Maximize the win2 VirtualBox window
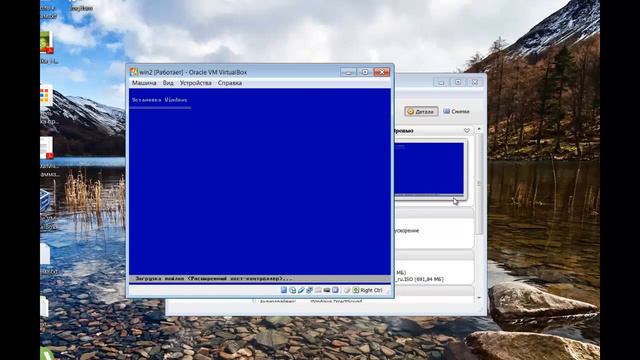Screen dimensions: 640x360 point(365,72)
